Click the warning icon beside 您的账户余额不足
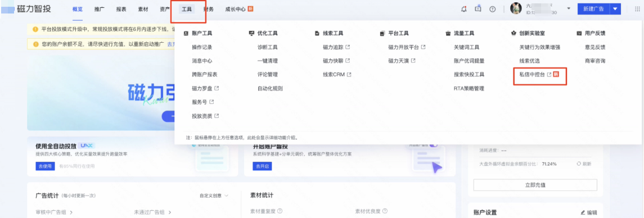 35,43
